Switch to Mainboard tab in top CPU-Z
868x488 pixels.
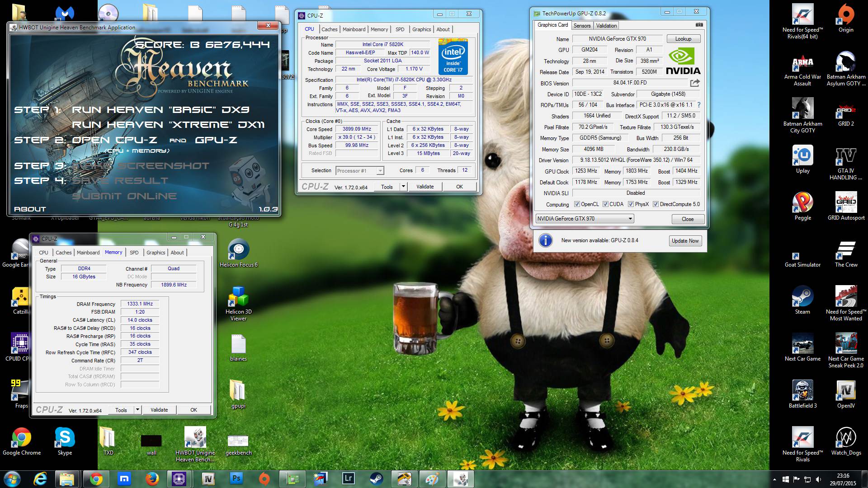354,29
